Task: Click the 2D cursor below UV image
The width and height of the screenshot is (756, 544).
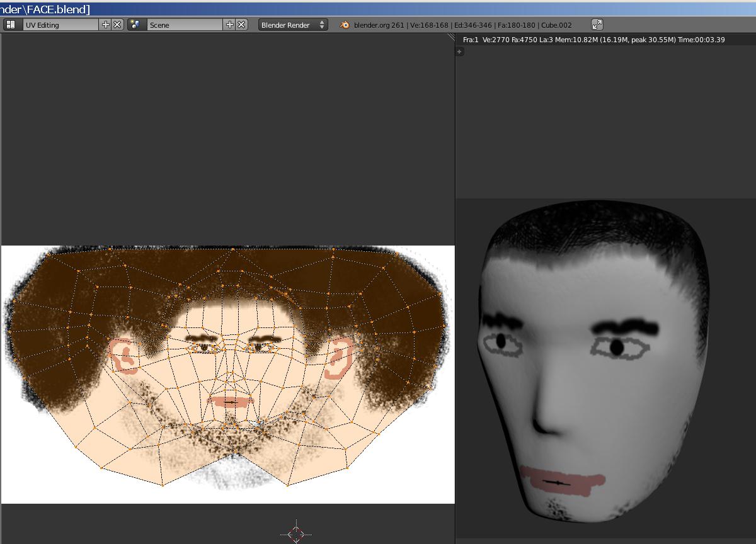Action: tap(295, 534)
